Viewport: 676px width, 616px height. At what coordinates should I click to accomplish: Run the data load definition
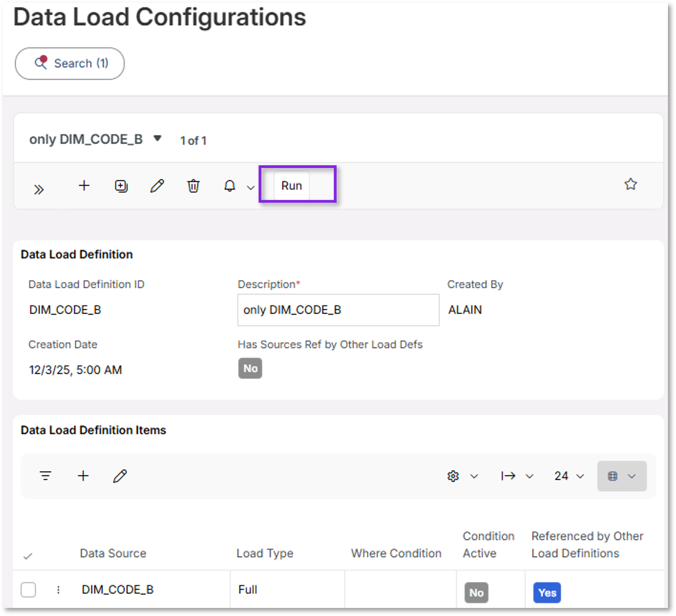coord(291,186)
